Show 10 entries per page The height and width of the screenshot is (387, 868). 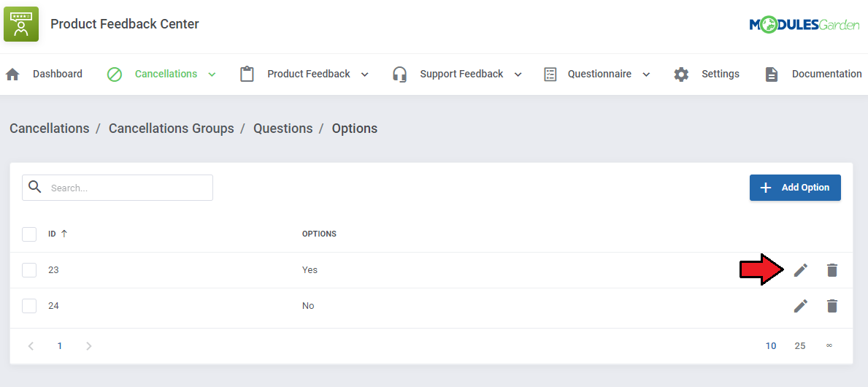(x=771, y=346)
